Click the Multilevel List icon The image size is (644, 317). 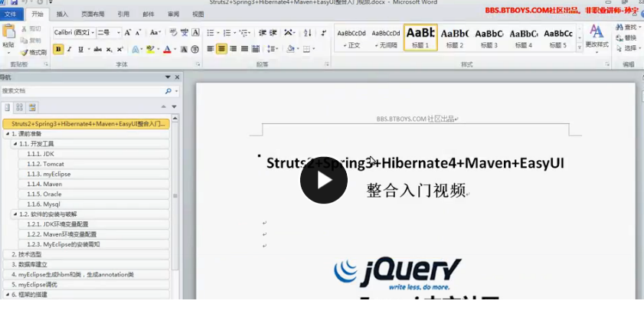(244, 32)
